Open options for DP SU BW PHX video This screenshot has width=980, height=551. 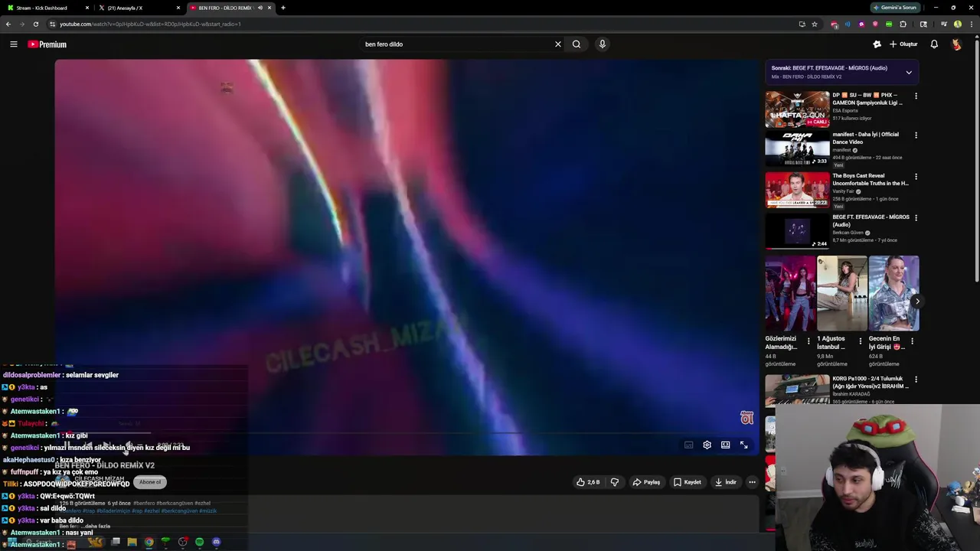point(916,96)
